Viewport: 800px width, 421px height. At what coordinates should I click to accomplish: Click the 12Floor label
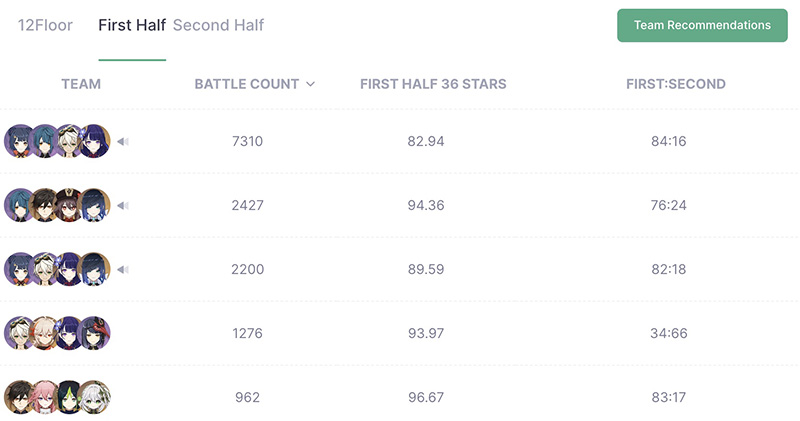(x=45, y=25)
